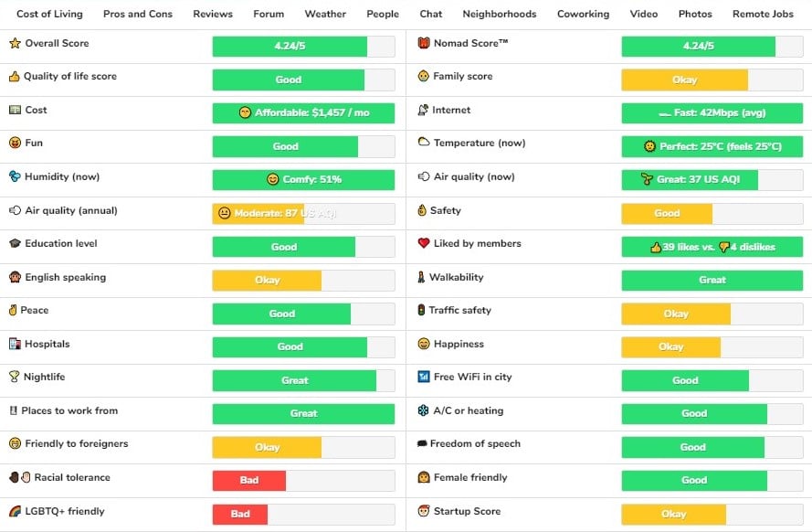This screenshot has width=812, height=532.
Task: Open the Cost of Living tab
Action: (49, 15)
